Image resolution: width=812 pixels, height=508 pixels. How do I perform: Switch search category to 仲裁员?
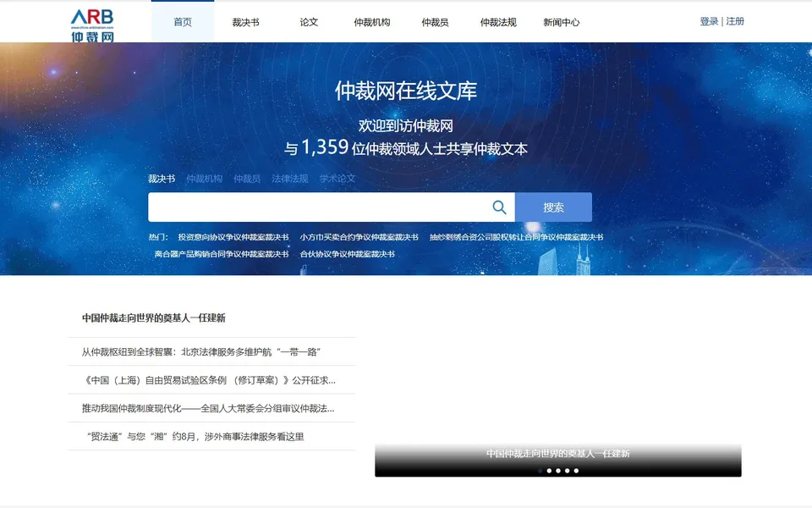247,179
